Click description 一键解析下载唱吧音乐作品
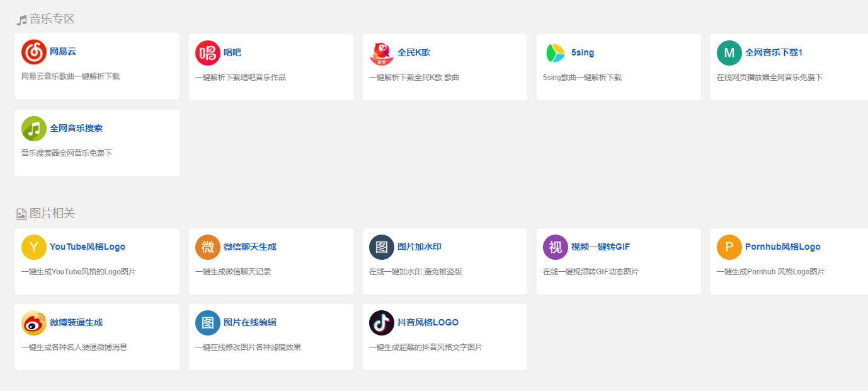 coord(241,78)
